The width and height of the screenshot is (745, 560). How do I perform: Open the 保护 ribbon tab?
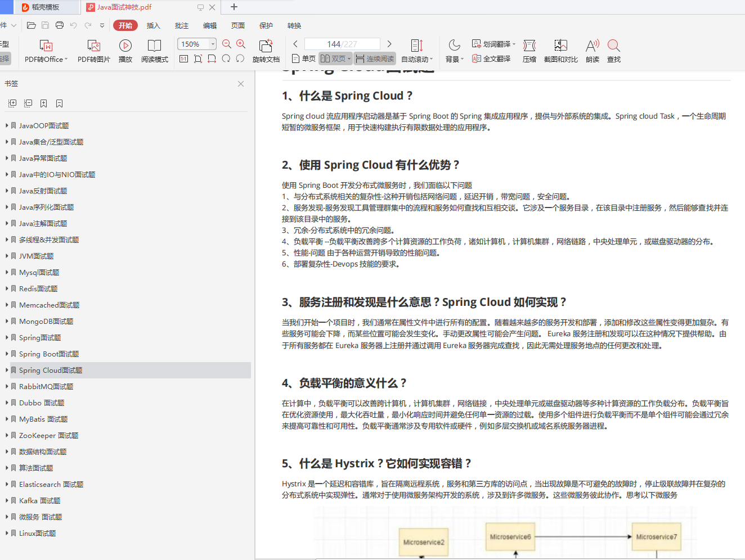coord(266,25)
